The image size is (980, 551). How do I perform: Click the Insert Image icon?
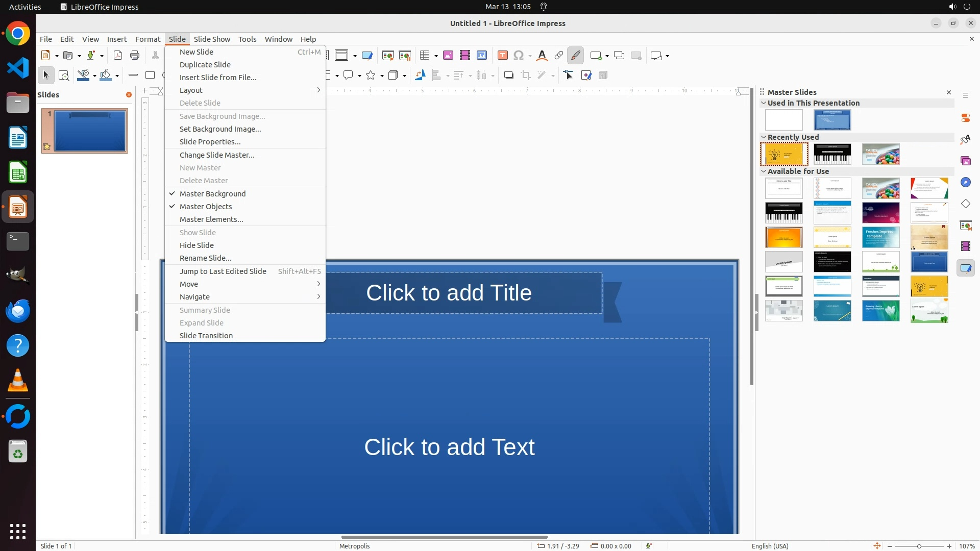pos(448,56)
